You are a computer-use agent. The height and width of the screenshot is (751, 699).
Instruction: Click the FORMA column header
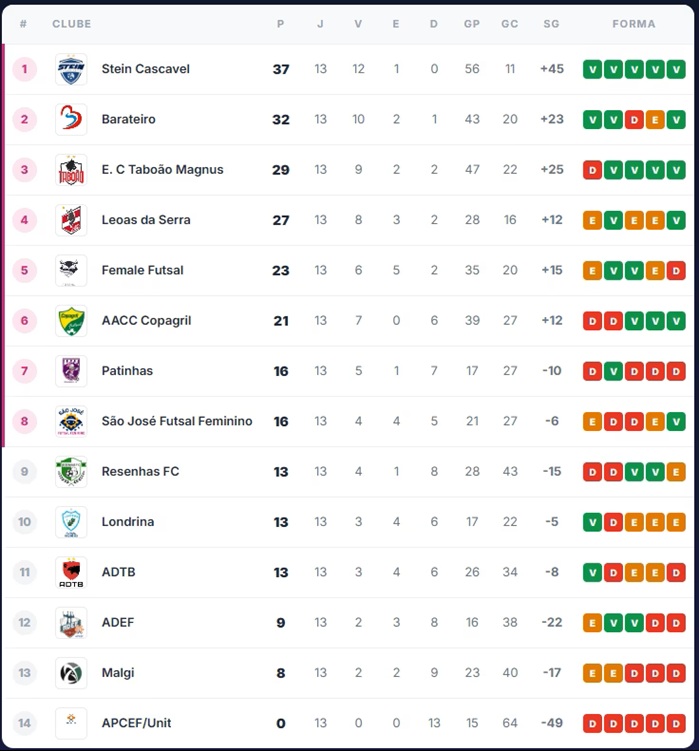tap(634, 24)
